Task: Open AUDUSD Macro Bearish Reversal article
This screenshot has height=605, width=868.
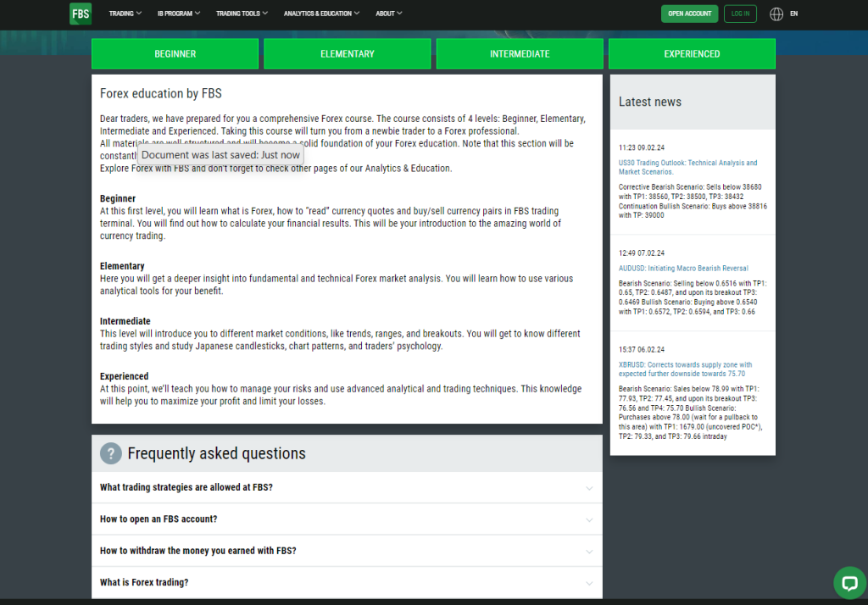Action: click(683, 268)
